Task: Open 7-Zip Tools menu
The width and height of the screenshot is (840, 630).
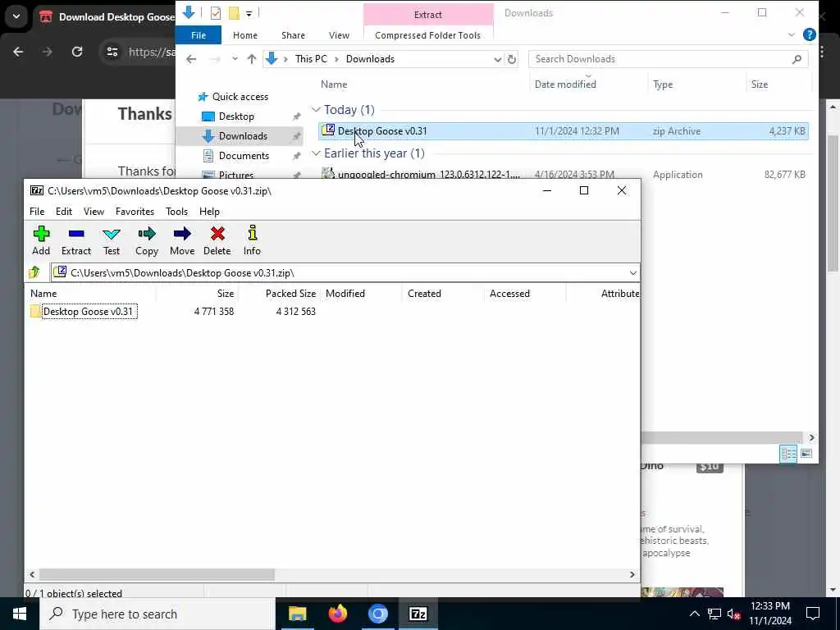Action: (177, 212)
